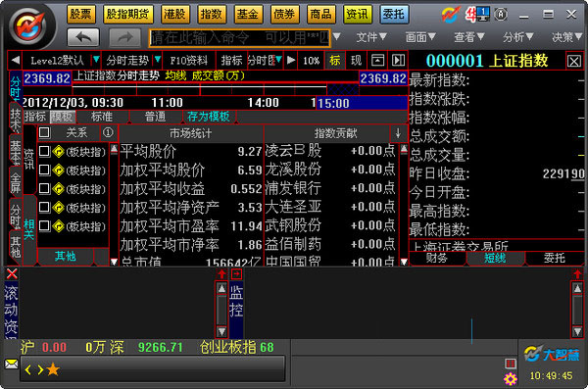The width and height of the screenshot is (588, 389).
Task: Open the 文件 dropdown menu
Action: point(370,37)
